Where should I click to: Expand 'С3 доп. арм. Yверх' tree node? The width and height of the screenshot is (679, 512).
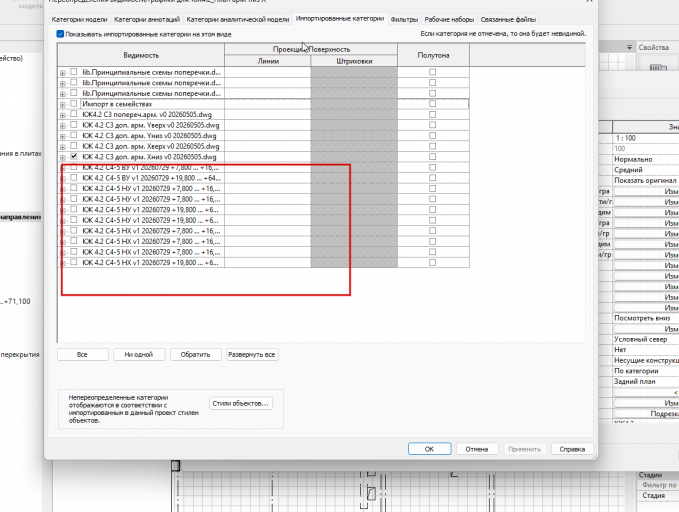tap(63, 126)
